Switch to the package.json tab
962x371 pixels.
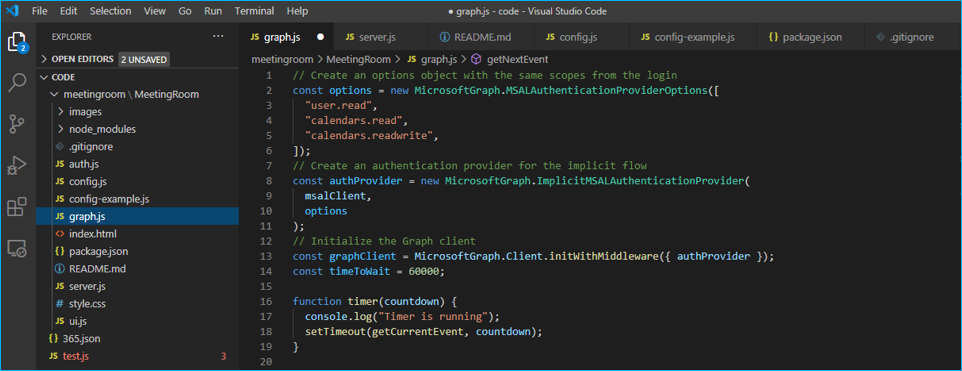[x=810, y=37]
